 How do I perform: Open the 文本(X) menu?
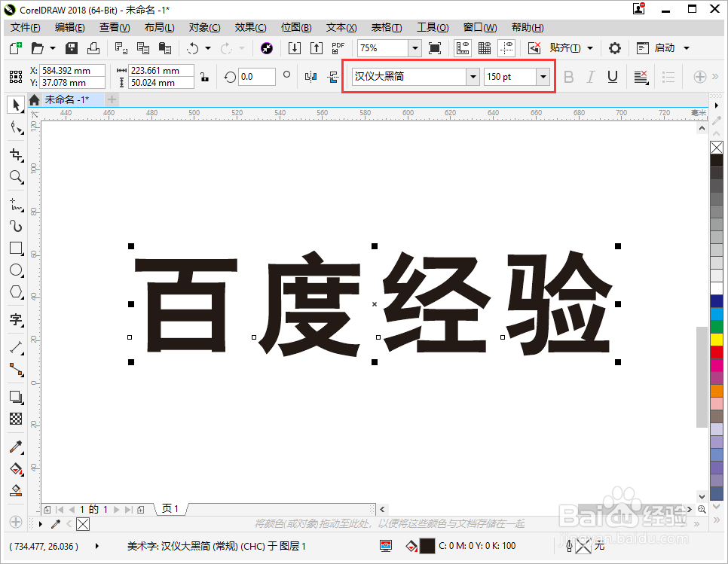click(341, 27)
